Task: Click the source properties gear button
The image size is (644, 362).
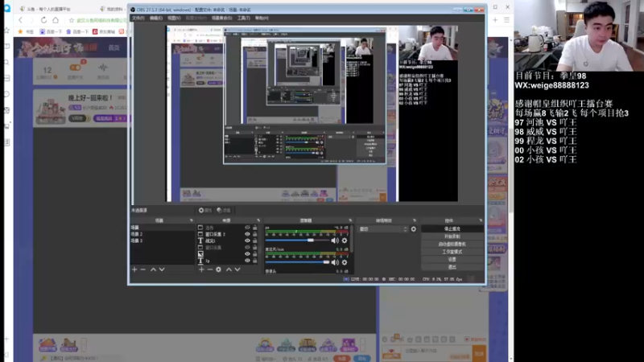Action: (x=205, y=210)
